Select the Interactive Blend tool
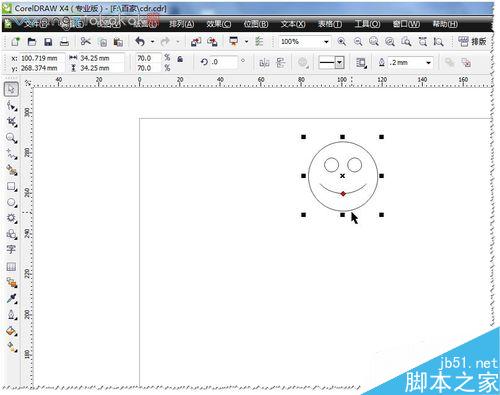Screen dimensions: 500x395 click(x=12, y=283)
